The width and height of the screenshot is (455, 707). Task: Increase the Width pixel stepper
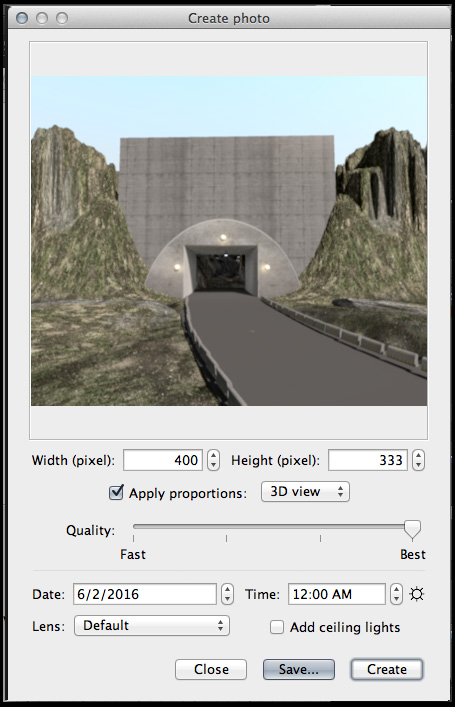(x=214, y=455)
